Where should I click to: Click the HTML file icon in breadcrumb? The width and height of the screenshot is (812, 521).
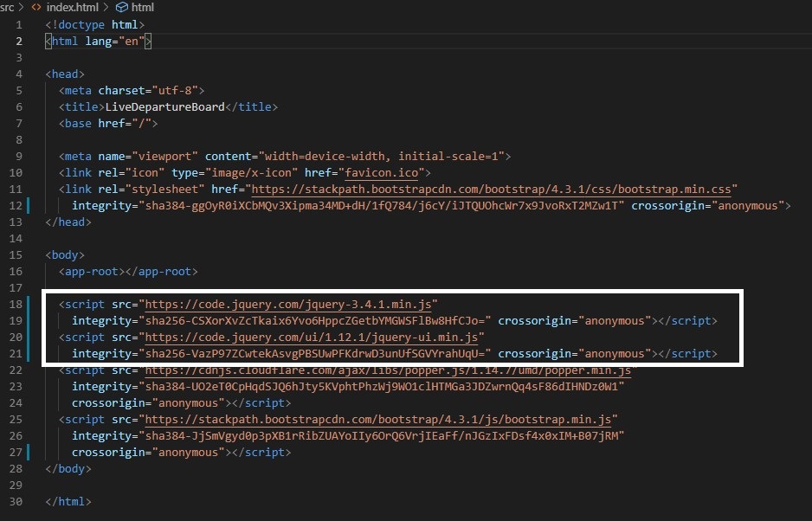35,7
